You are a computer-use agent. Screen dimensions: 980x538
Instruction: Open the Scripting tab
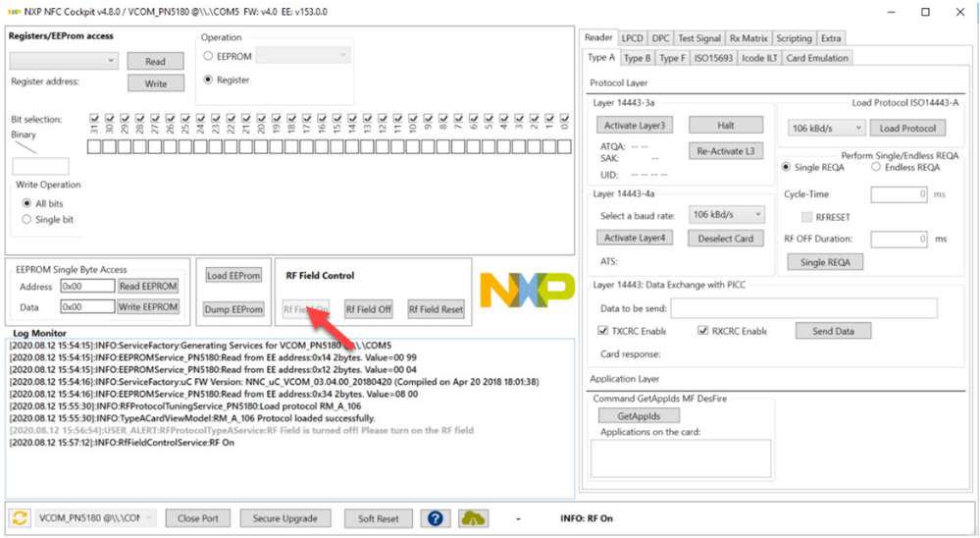coord(794,38)
